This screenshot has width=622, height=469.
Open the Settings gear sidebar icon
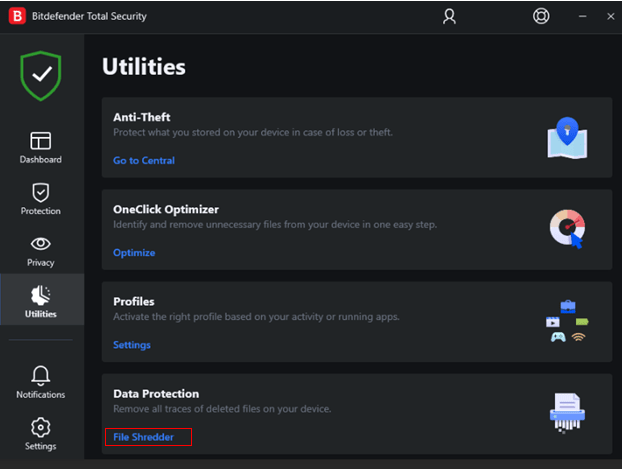(40, 427)
